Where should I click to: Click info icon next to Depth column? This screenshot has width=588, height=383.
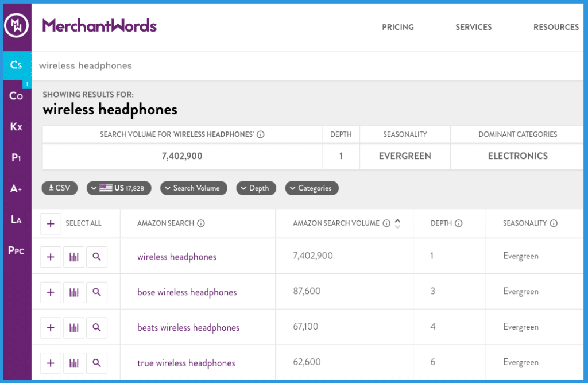(458, 223)
